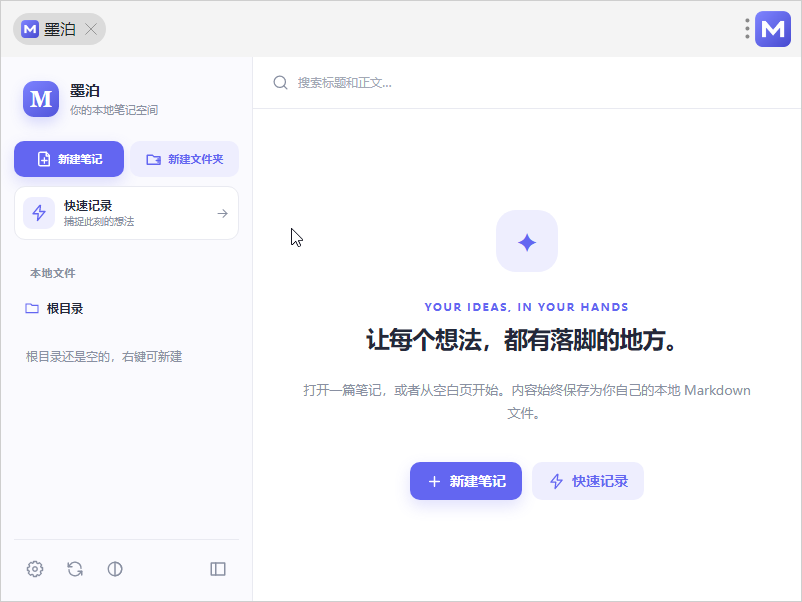Open the 快速记录 card in the sidebar
This screenshot has height=602, width=802.
coord(126,213)
